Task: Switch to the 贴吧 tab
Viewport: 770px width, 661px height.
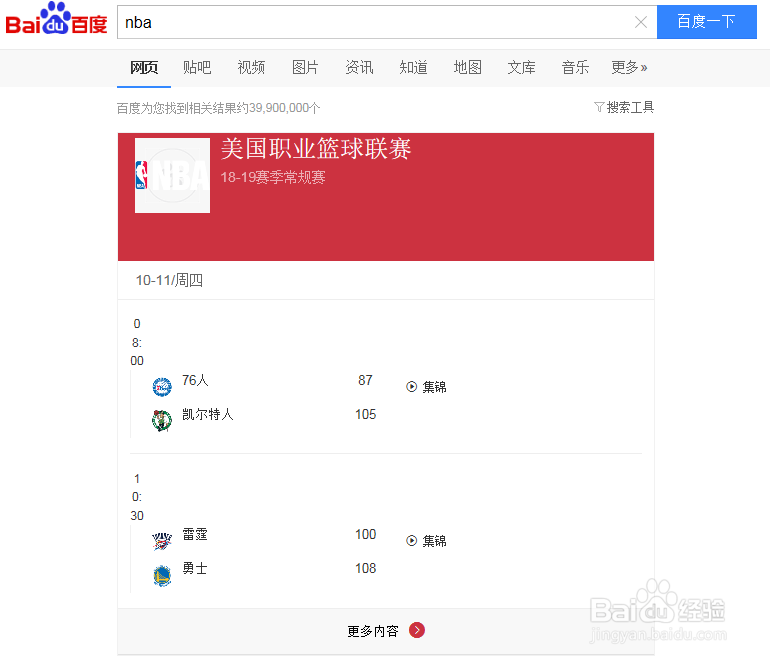Action: [x=197, y=67]
